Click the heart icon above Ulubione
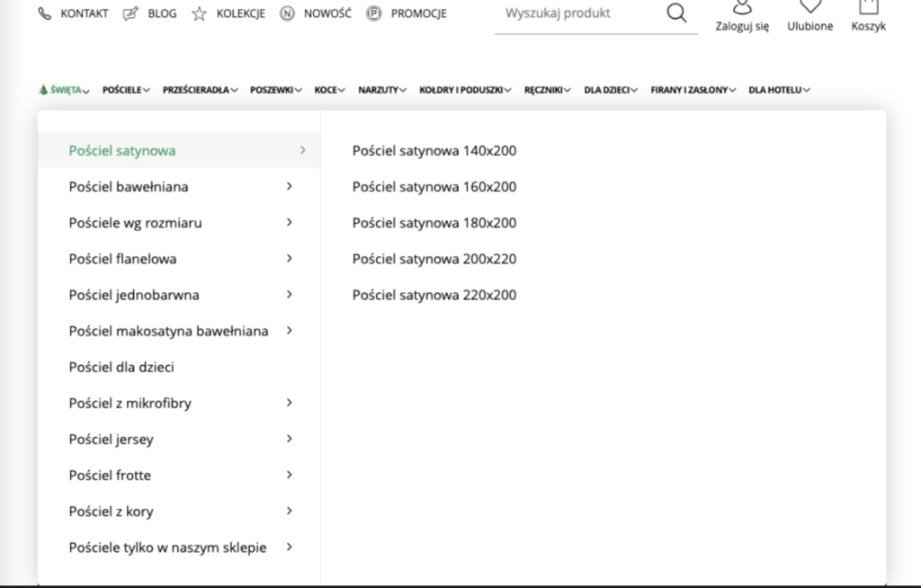The image size is (921, 588). point(810,6)
